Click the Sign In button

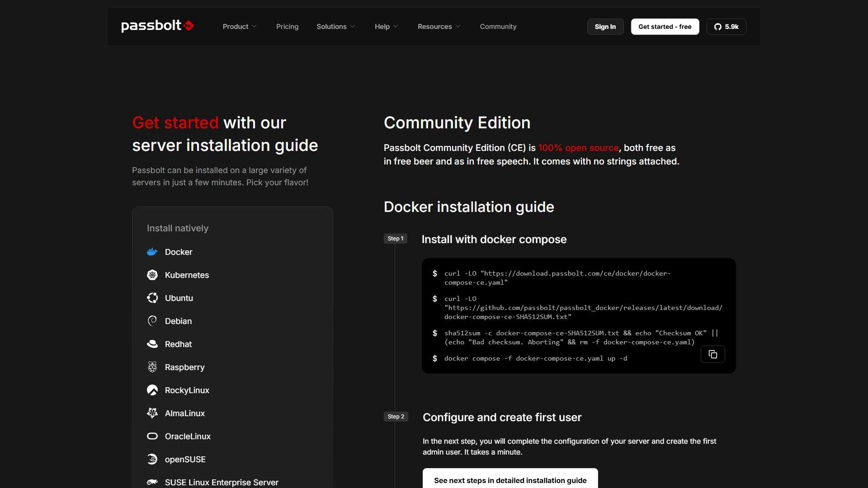point(605,27)
